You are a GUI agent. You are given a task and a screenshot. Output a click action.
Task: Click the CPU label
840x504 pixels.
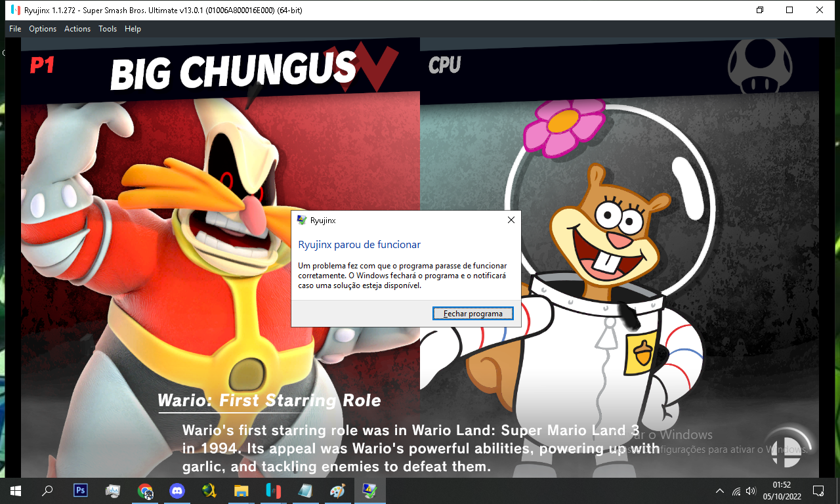[445, 65]
